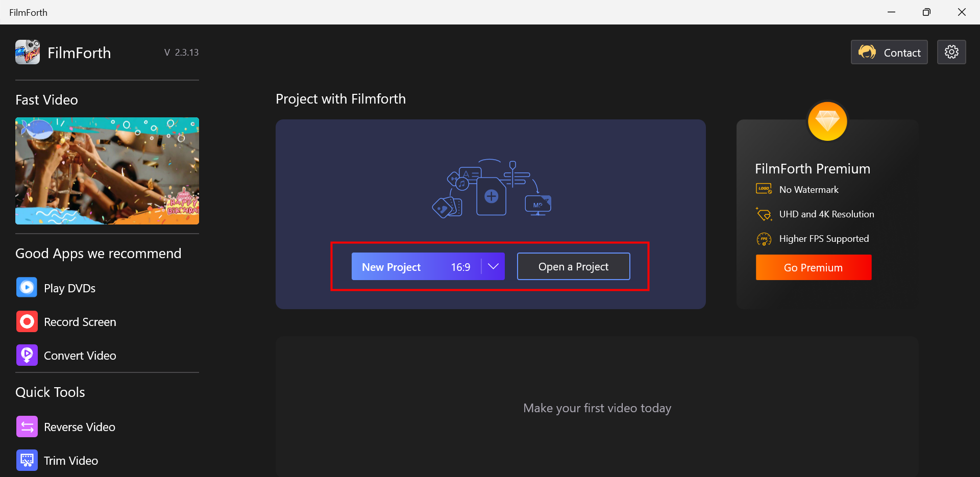Viewport: 980px width, 477px height.
Task: Expand the 16:9 aspect ratio dropdown arrow
Action: pos(493,266)
